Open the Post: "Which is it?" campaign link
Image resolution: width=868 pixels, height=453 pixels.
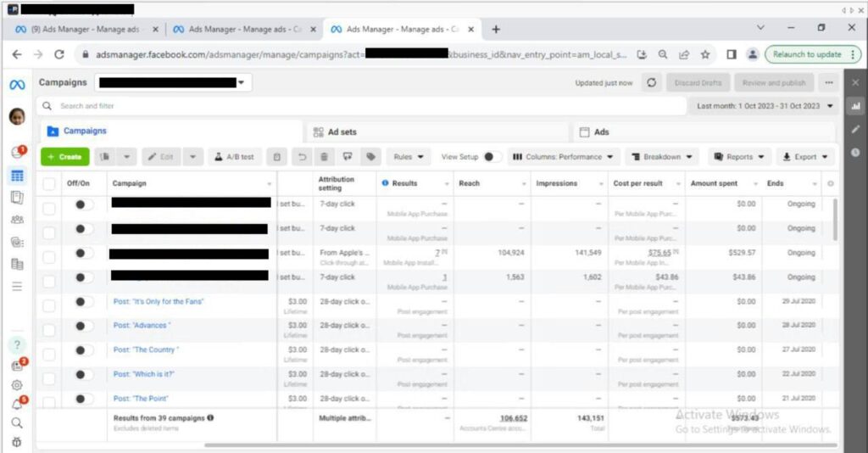(x=143, y=374)
